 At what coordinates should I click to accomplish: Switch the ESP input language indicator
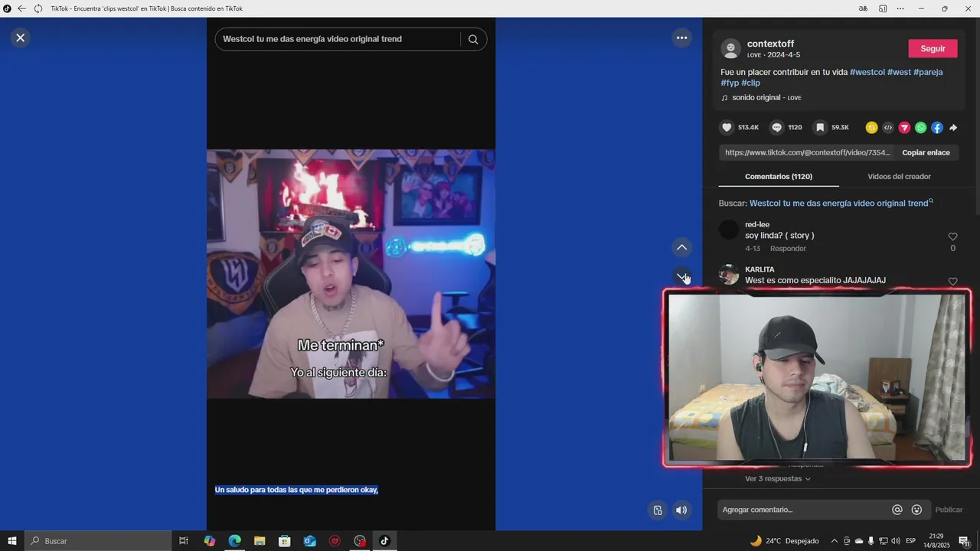[911, 541]
